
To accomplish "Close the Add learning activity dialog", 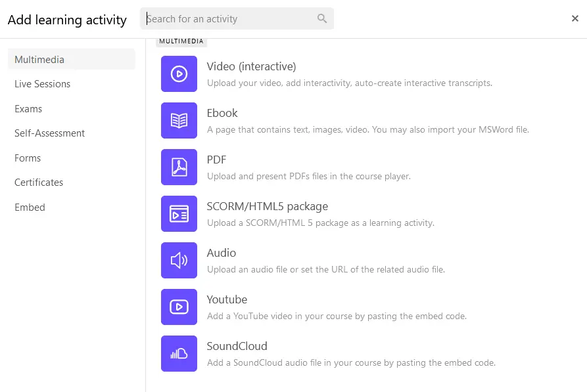I will click(x=575, y=18).
